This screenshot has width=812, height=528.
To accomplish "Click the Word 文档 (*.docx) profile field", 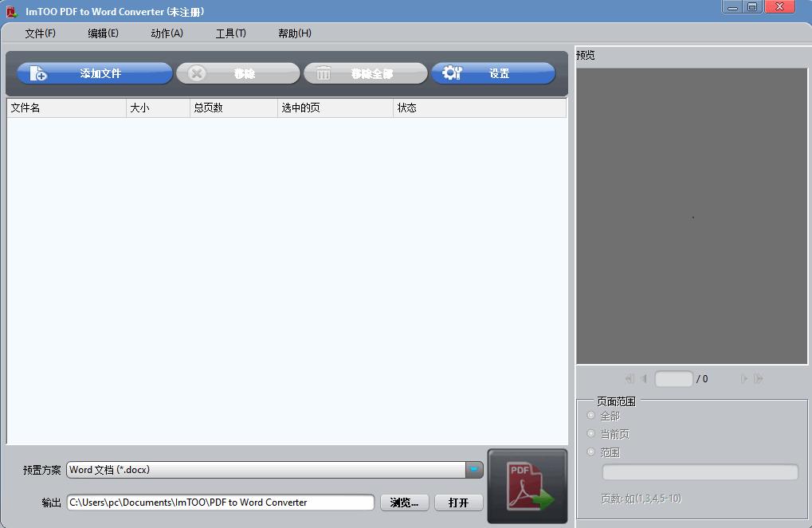I will point(266,470).
